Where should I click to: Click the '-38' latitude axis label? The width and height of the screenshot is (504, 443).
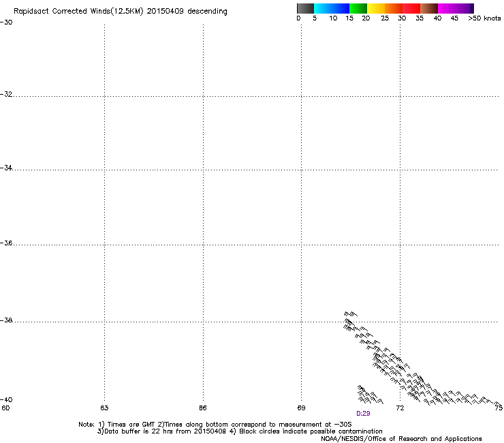(6, 320)
